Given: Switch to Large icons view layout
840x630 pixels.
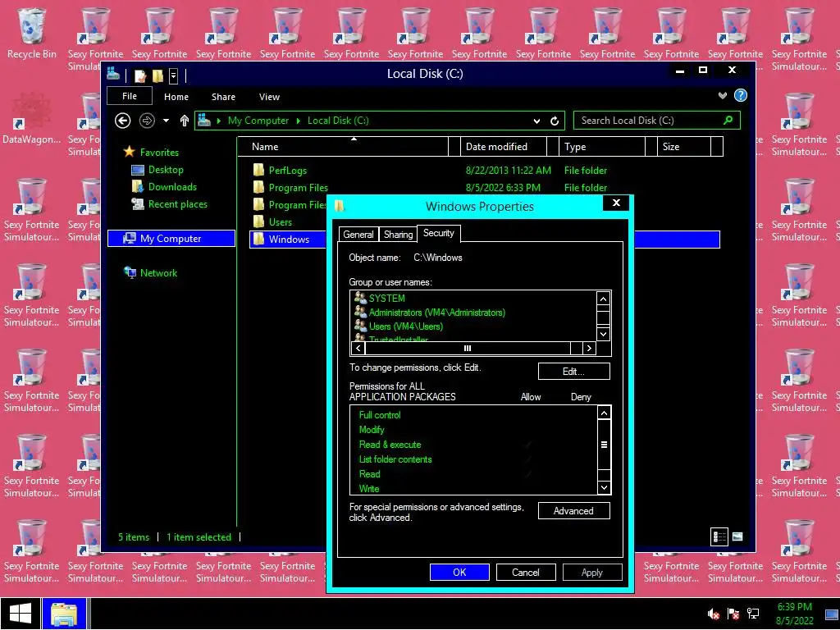Looking at the screenshot, I should point(737,536).
